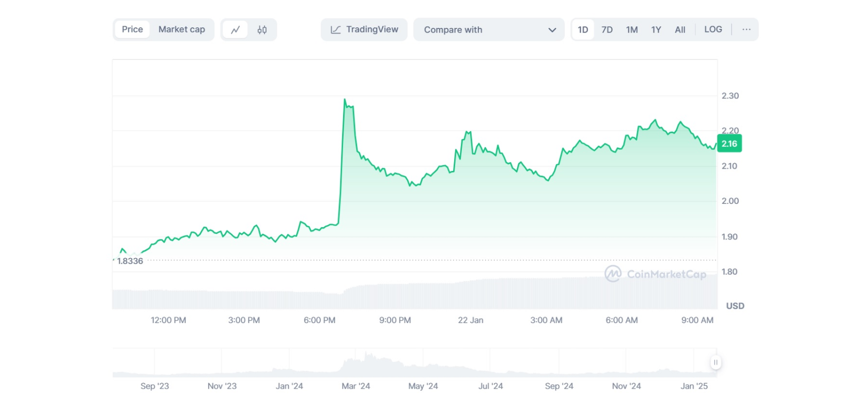Click the 2.30 price axis label
868x413 pixels.
730,96
